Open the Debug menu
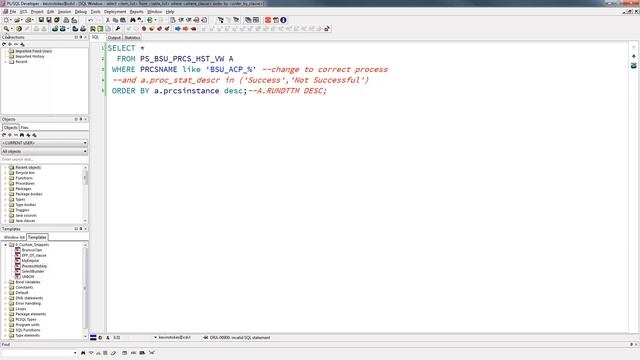This screenshot has width=640, height=360. 81,12
